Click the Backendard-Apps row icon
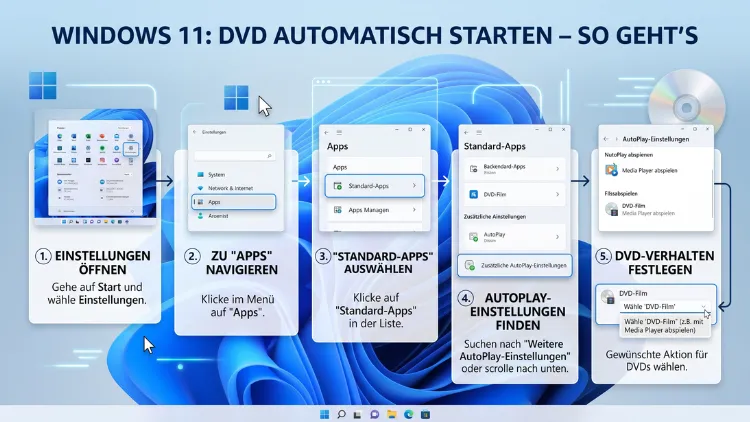The width and height of the screenshot is (750, 422). coord(474,168)
